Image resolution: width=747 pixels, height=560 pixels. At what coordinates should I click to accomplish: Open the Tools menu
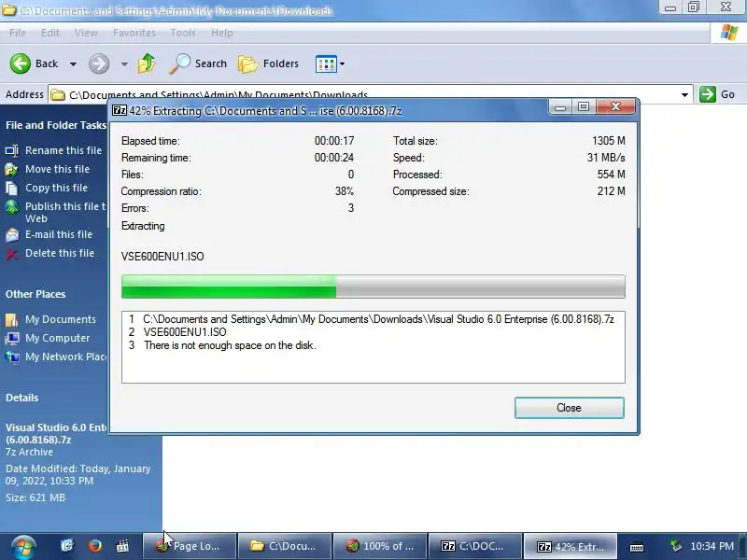point(183,33)
